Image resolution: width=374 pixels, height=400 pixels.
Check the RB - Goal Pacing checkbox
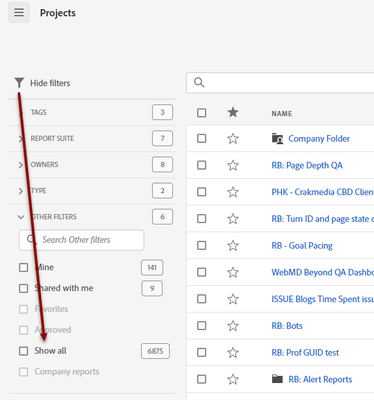[202, 245]
